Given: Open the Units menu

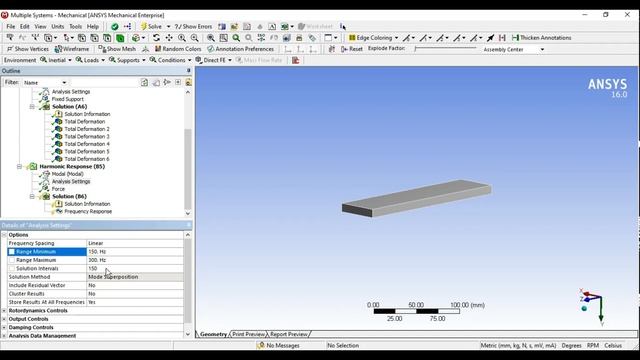Looking at the screenshot, I should point(58,27).
